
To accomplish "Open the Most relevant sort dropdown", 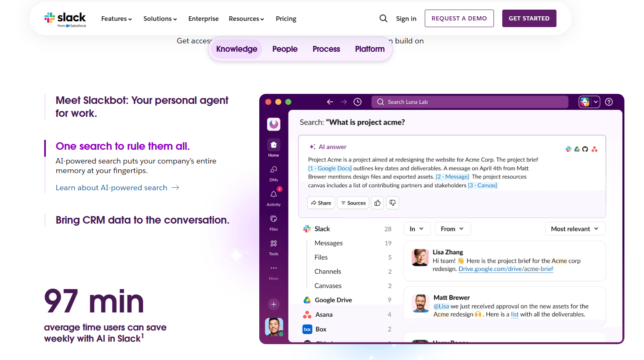I will pyautogui.click(x=575, y=229).
